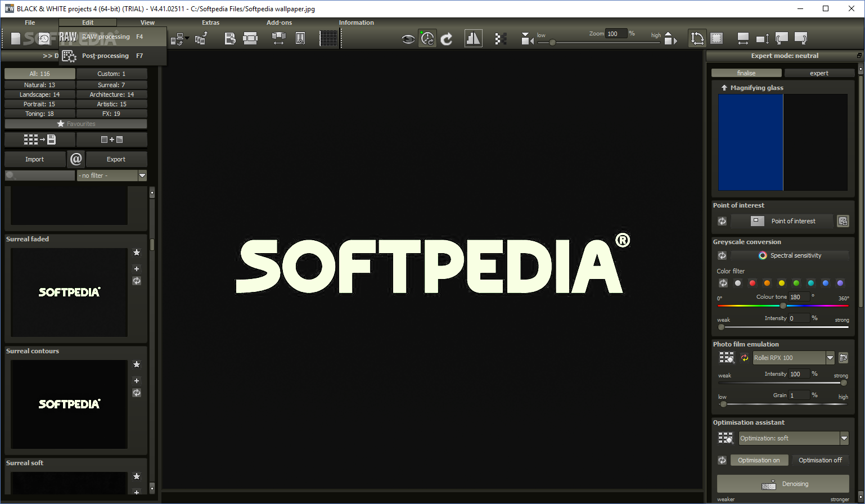Choose Post-processing from Edit menu
The width and height of the screenshot is (865, 504).
(113, 56)
